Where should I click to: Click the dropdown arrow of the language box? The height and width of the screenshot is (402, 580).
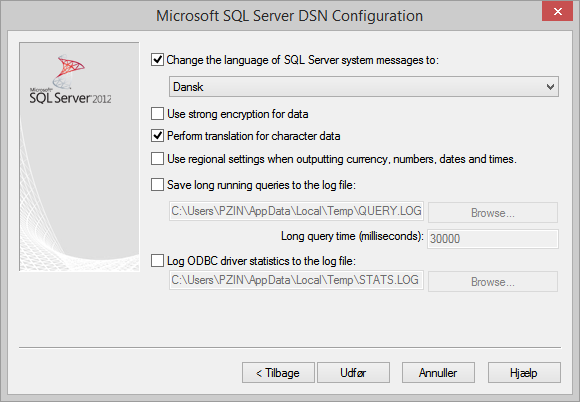550,87
